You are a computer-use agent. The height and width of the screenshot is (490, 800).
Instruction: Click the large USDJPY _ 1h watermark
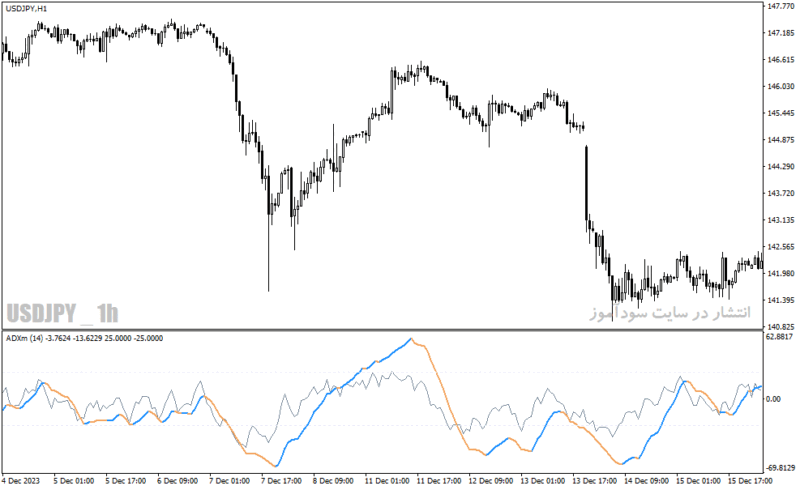(62, 313)
